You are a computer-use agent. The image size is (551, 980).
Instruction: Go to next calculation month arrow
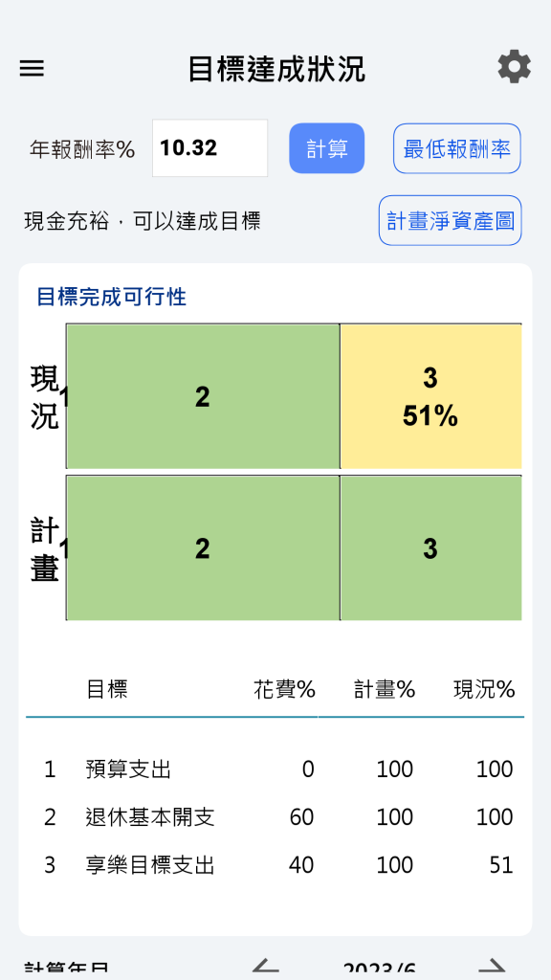click(x=496, y=968)
